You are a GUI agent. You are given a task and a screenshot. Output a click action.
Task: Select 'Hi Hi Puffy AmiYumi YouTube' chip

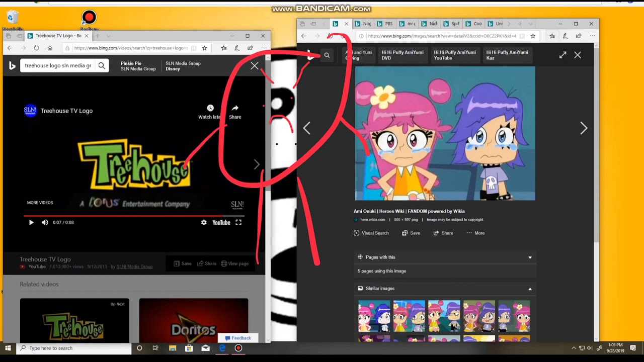455,55
